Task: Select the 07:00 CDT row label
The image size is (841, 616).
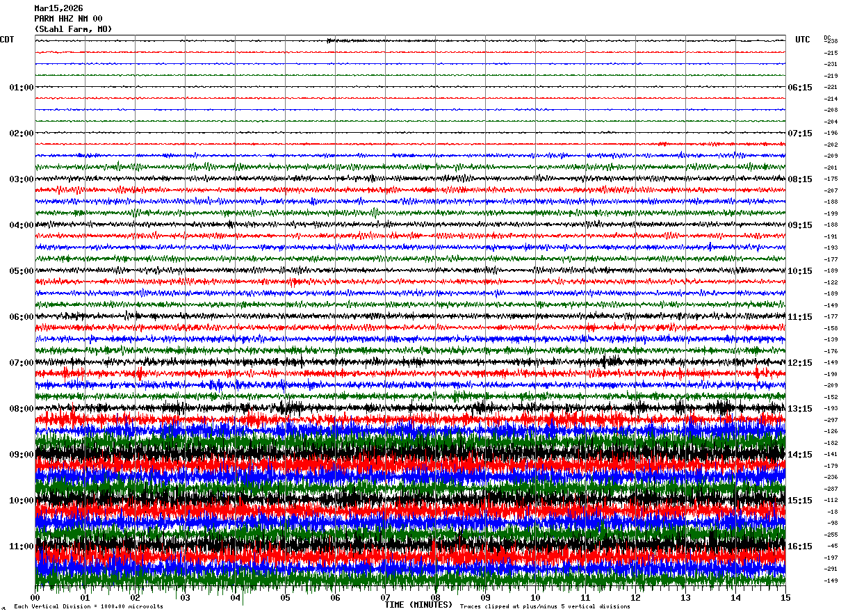Action: [22, 363]
